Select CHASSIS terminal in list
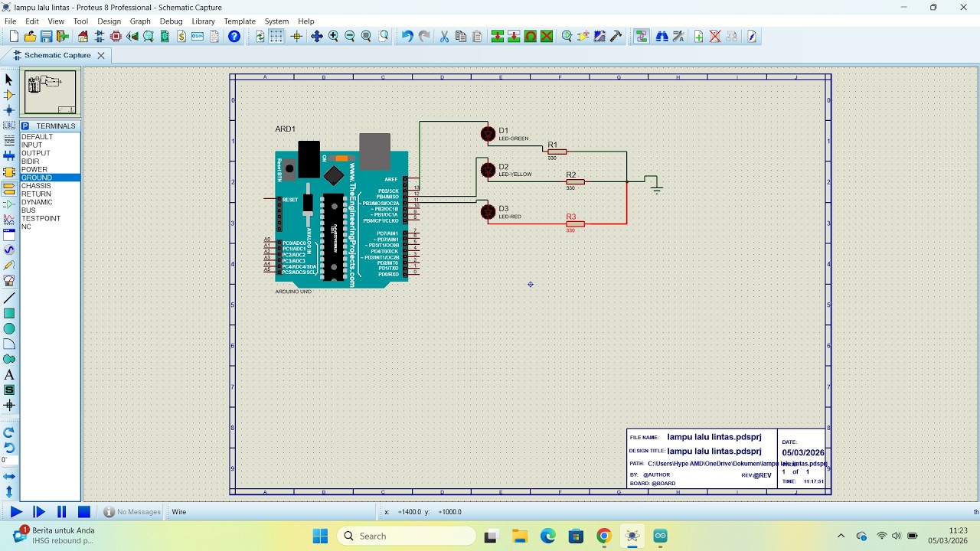 click(x=50, y=186)
